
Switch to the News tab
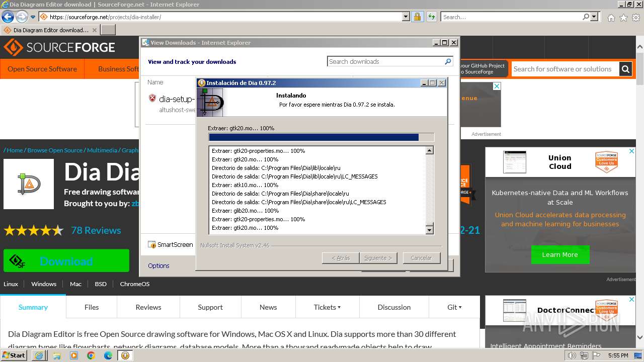click(x=268, y=307)
